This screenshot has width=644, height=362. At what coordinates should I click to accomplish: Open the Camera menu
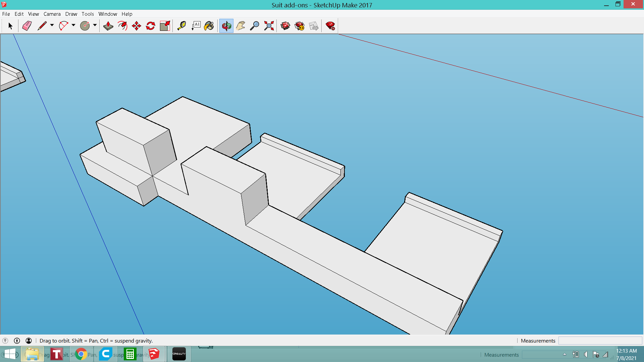(x=52, y=14)
